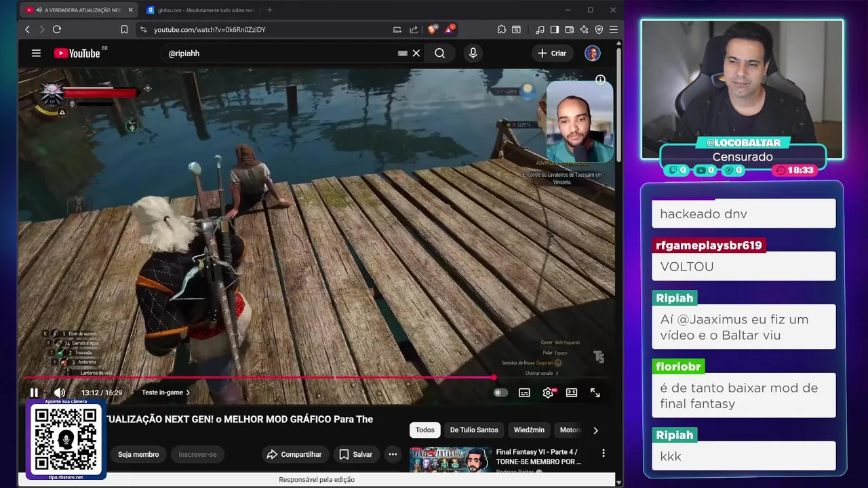Select the Wiedźmin filter chip
This screenshot has height=488, width=868.
coord(529,430)
